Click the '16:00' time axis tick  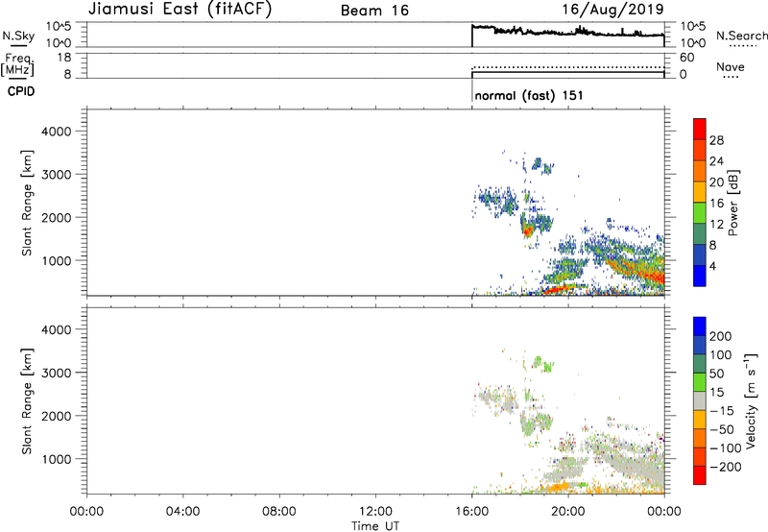471,512
